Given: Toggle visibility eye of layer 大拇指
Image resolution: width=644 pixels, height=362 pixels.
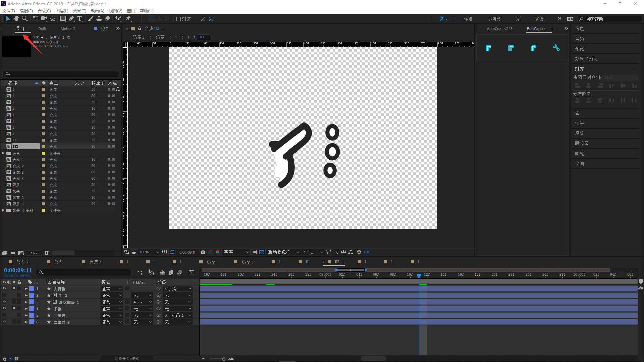Looking at the screenshot, I should click(x=4, y=289).
